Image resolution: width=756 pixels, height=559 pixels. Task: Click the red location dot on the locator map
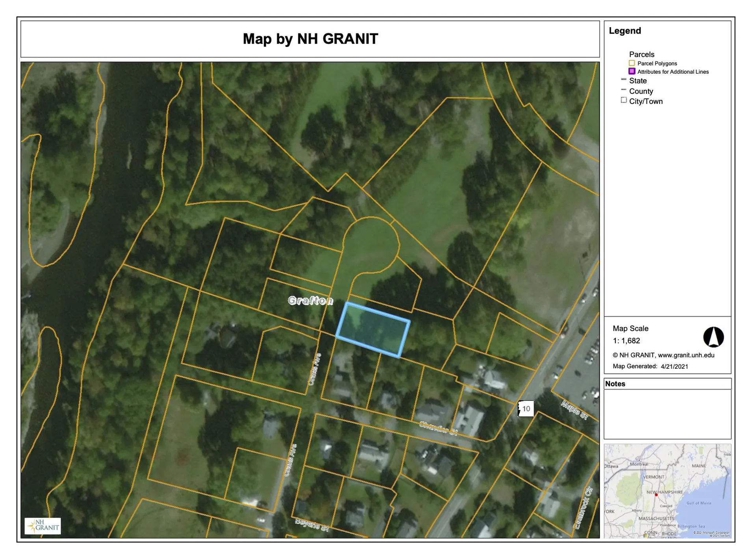pyautogui.click(x=656, y=495)
